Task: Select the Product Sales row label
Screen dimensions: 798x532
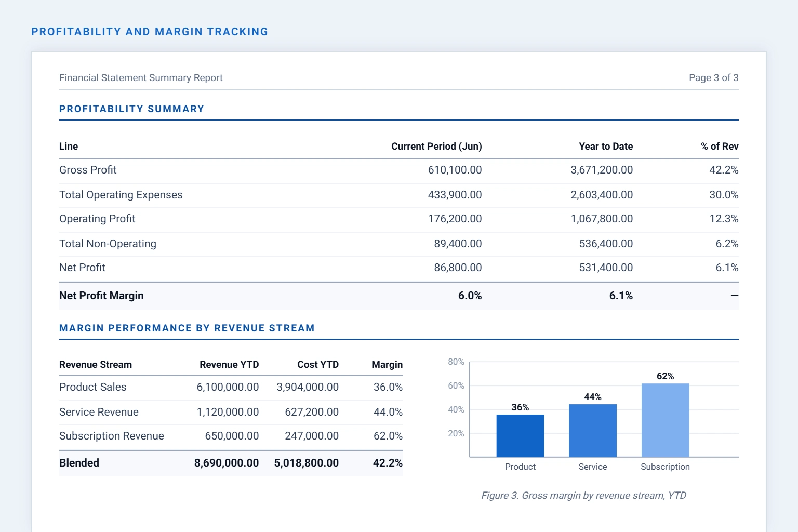Action: pyautogui.click(x=92, y=387)
